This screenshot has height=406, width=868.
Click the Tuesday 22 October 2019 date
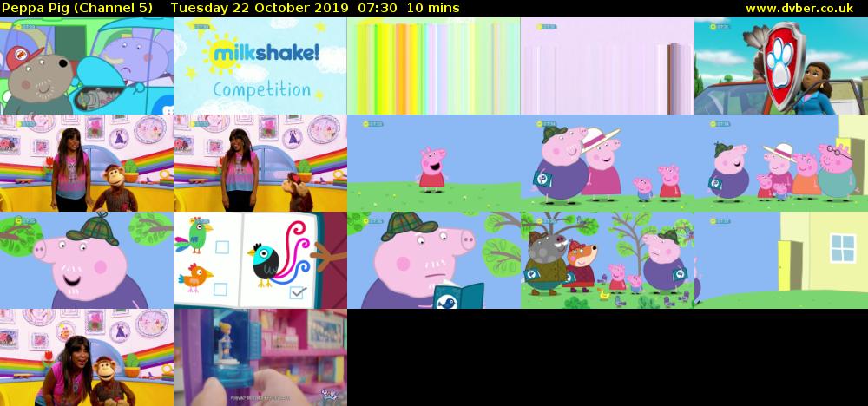[x=260, y=9]
